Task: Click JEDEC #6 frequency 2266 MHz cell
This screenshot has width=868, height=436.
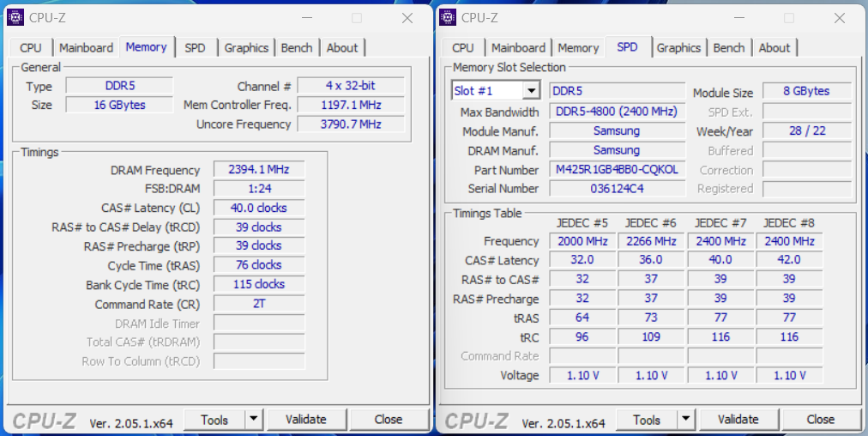Action: [652, 241]
